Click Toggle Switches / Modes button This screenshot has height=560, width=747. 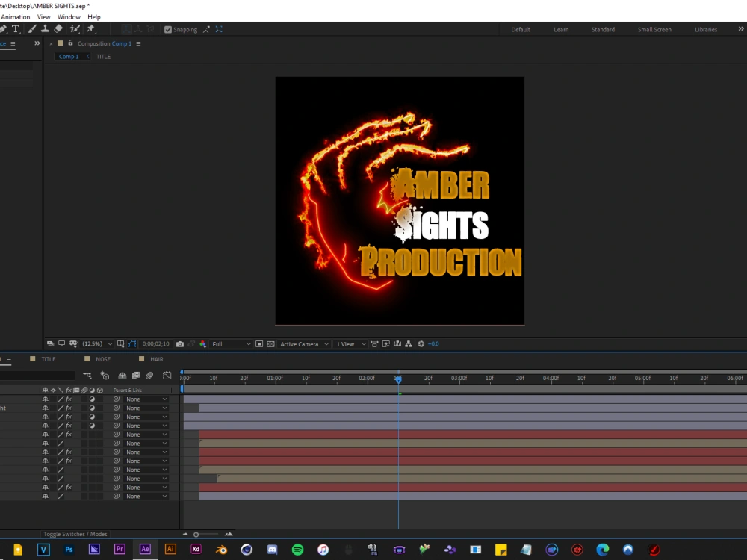[75, 534]
